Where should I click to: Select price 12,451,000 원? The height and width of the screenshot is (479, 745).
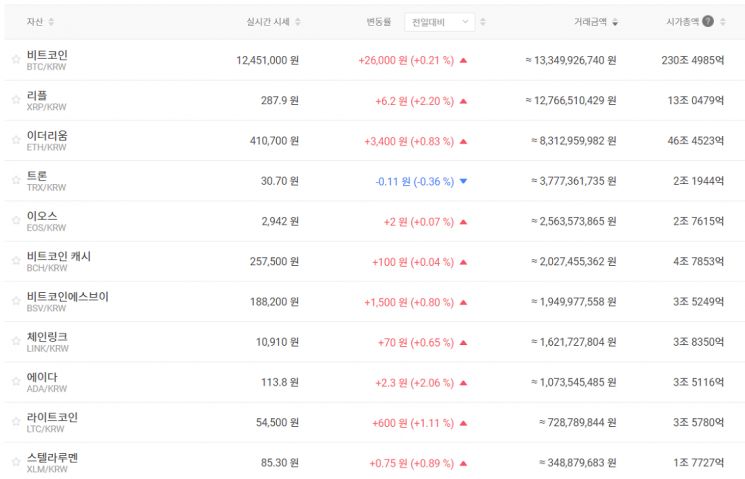[x=267, y=60]
